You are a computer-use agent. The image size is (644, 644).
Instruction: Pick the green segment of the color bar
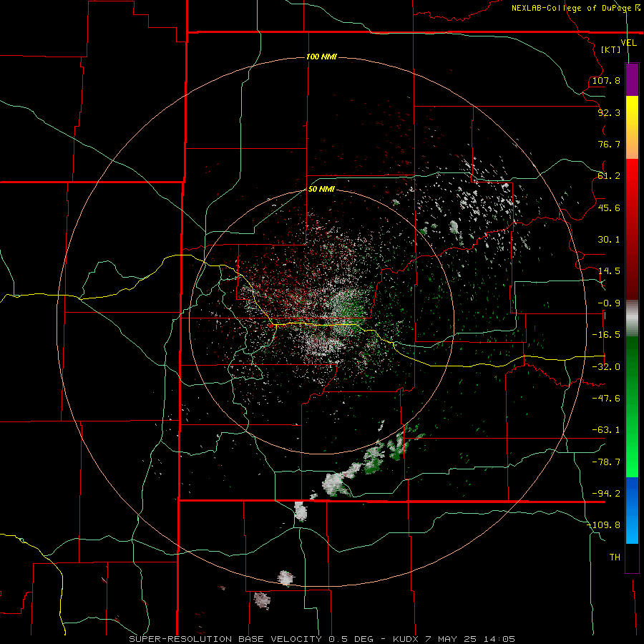632,406
